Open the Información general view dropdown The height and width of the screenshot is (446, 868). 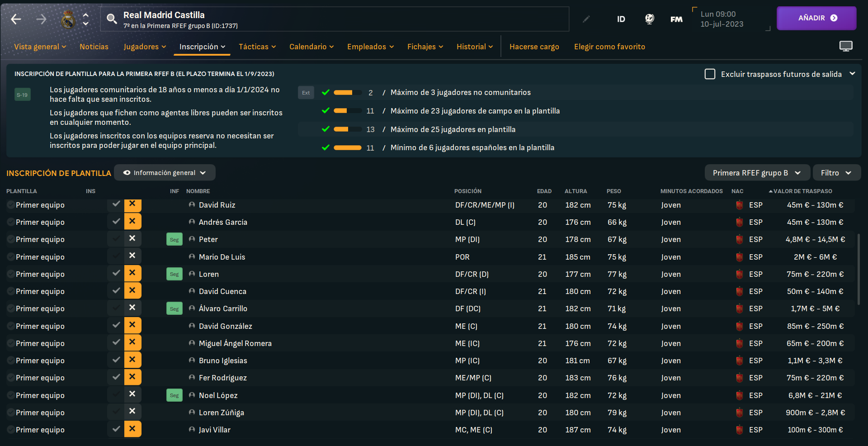(x=165, y=173)
